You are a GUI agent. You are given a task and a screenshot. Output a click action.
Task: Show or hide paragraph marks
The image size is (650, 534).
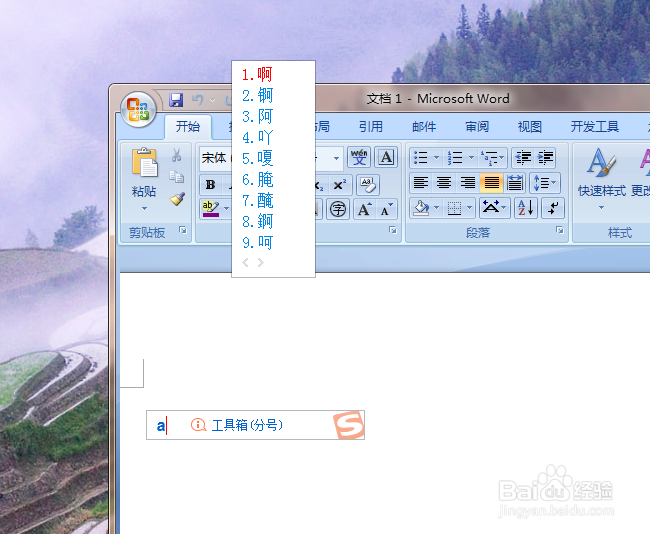[553, 207]
